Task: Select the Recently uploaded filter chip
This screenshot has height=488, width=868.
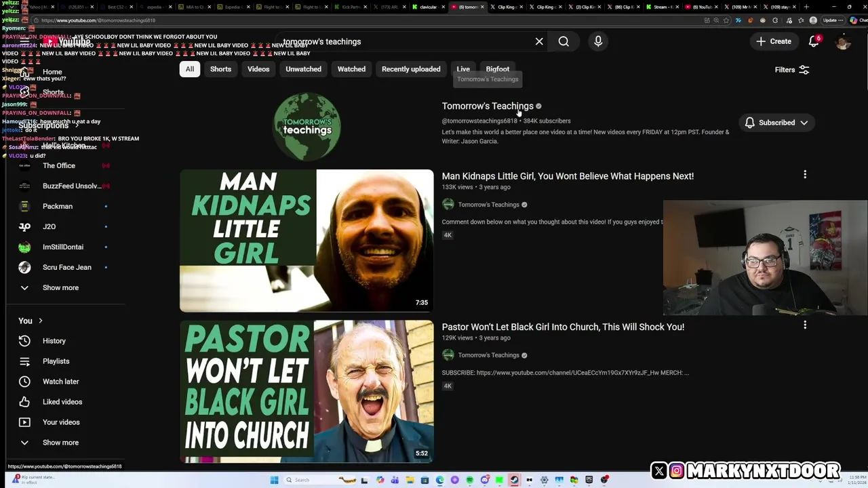Action: tap(411, 69)
